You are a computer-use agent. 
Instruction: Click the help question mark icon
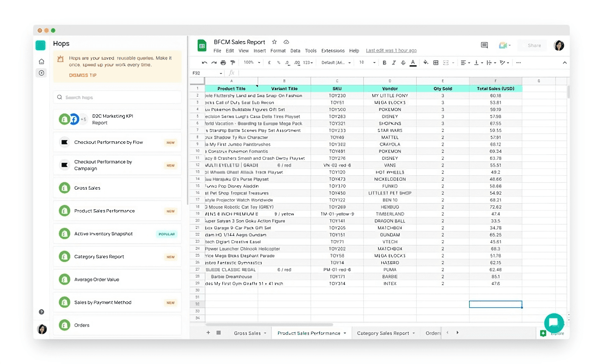coord(41,312)
